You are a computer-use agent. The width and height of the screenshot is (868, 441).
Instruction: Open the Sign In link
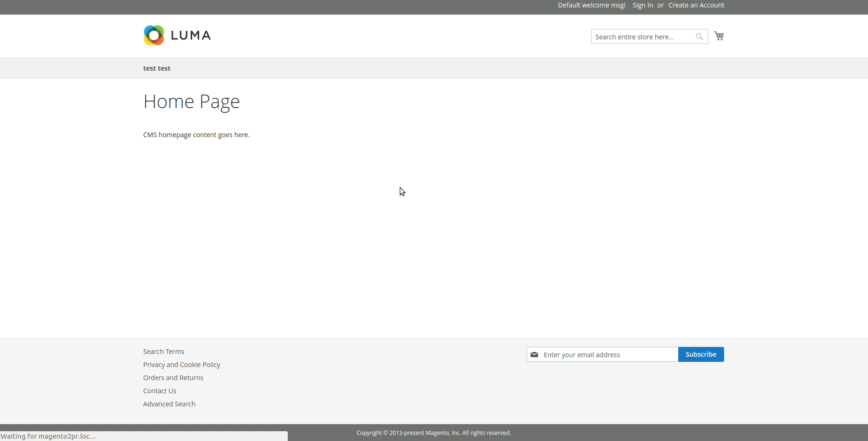tap(643, 5)
